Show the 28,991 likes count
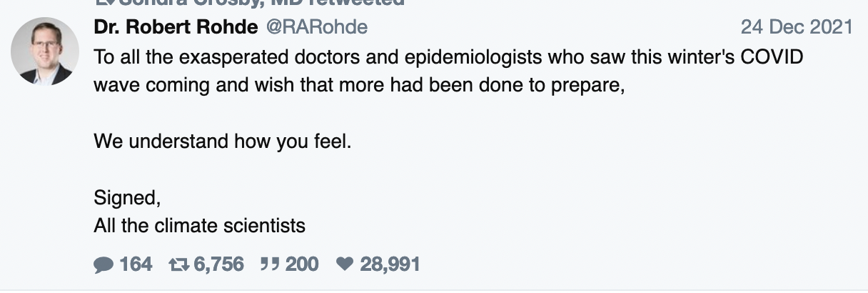Image resolution: width=868 pixels, height=293 pixels. tap(390, 265)
